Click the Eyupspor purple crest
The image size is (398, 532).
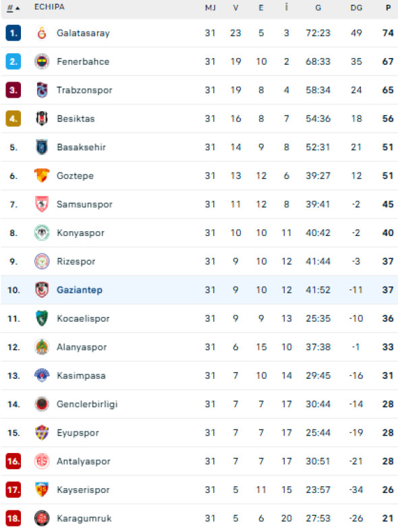pos(42,433)
